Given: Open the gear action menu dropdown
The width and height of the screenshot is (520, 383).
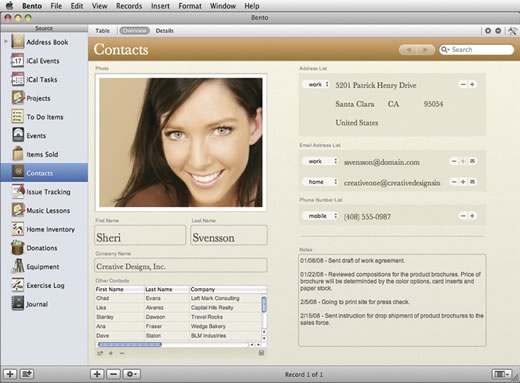Looking at the screenshot, I should pyautogui.click(x=132, y=374).
